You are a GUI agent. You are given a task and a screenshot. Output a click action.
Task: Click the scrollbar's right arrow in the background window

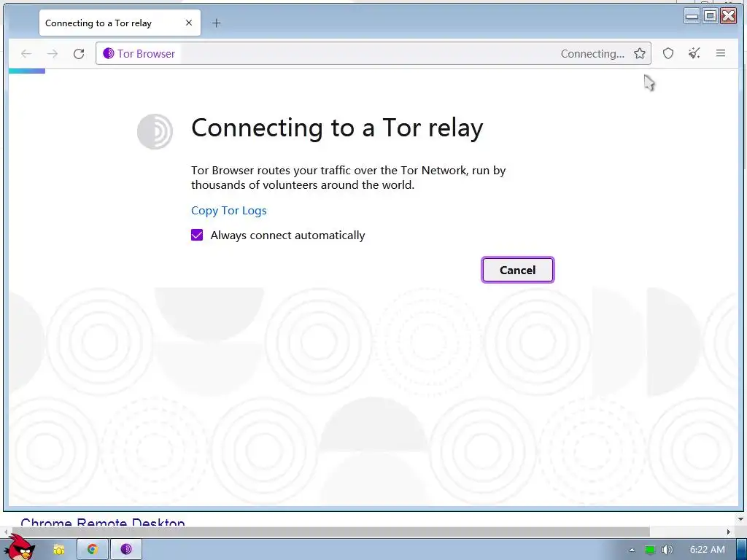[729, 532]
